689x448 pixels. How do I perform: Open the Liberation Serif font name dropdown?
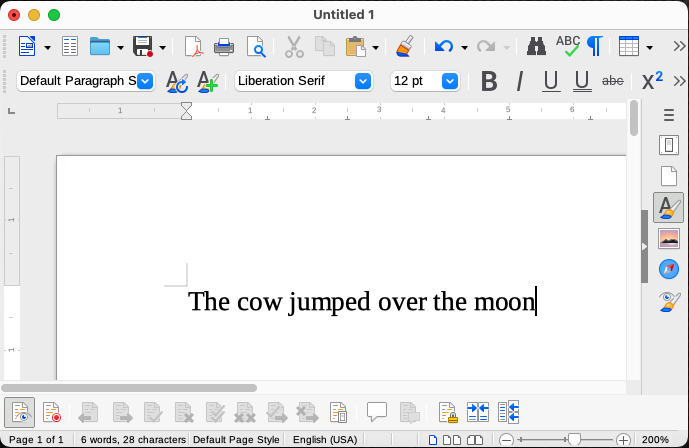tap(363, 81)
